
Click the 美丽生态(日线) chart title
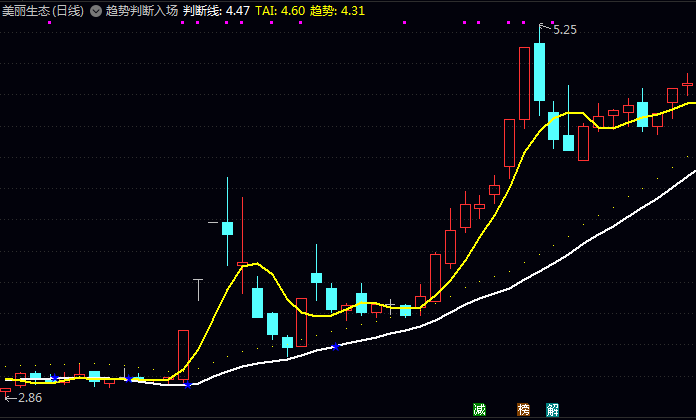coord(43,11)
